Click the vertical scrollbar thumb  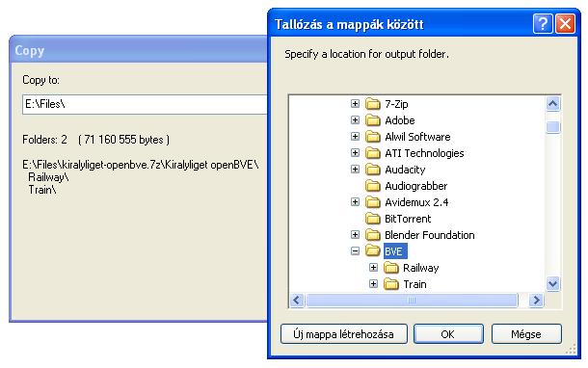coord(553,127)
